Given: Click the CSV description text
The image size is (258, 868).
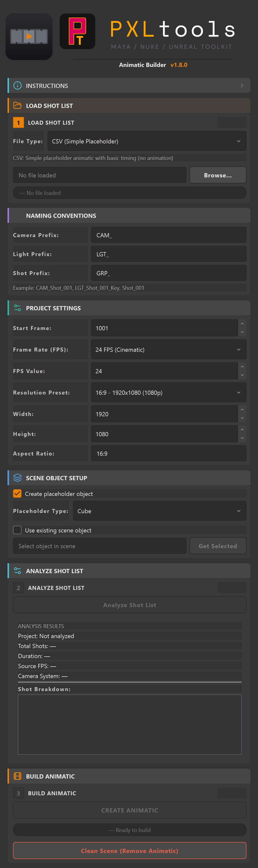Looking at the screenshot, I should pos(93,158).
